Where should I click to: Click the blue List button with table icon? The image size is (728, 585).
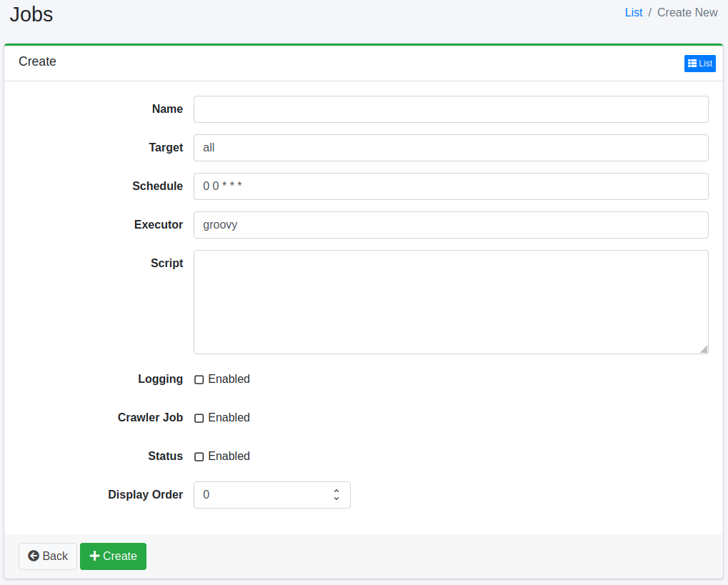pos(699,64)
